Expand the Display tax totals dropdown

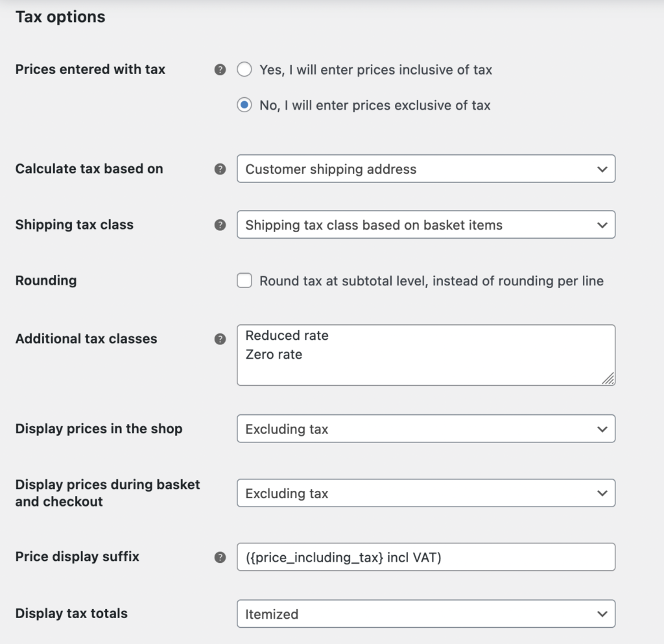(425, 614)
